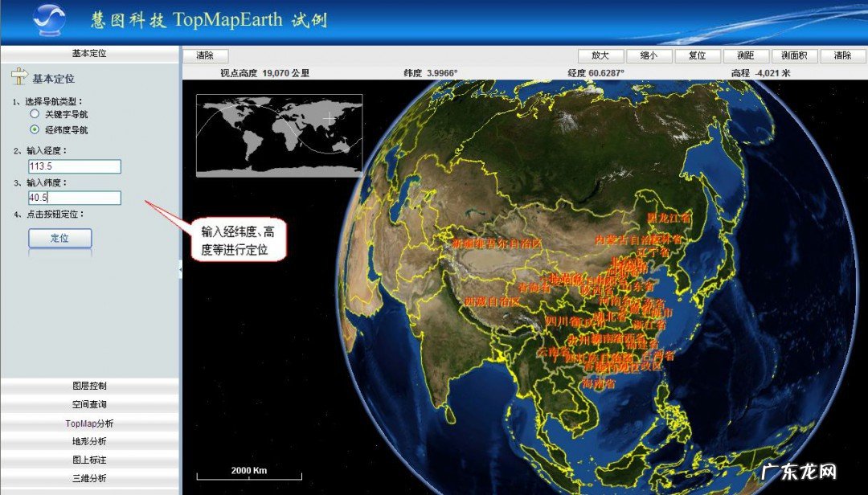Viewport: 868px width, 495px height.
Task: Click the 黑龙江省 label on the globe
Action: (x=669, y=218)
